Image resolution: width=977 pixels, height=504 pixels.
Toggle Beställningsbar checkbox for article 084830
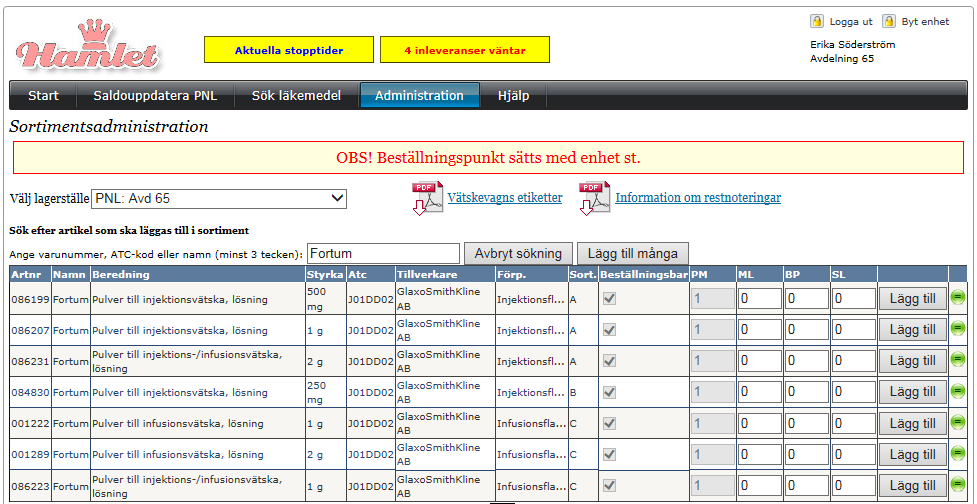610,392
